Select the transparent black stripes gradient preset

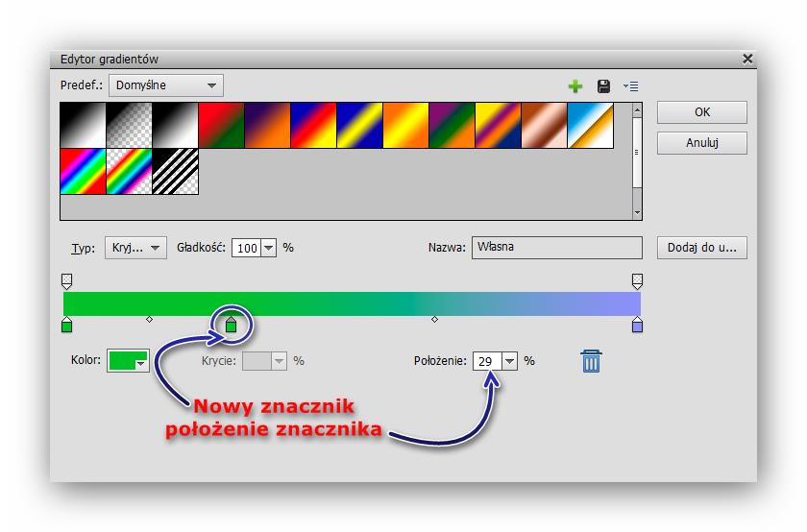[176, 171]
